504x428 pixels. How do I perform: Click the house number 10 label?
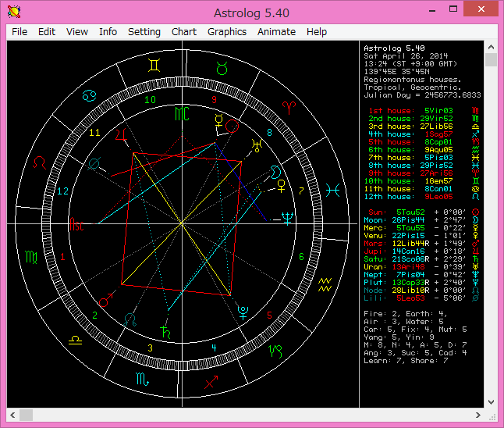click(x=150, y=100)
